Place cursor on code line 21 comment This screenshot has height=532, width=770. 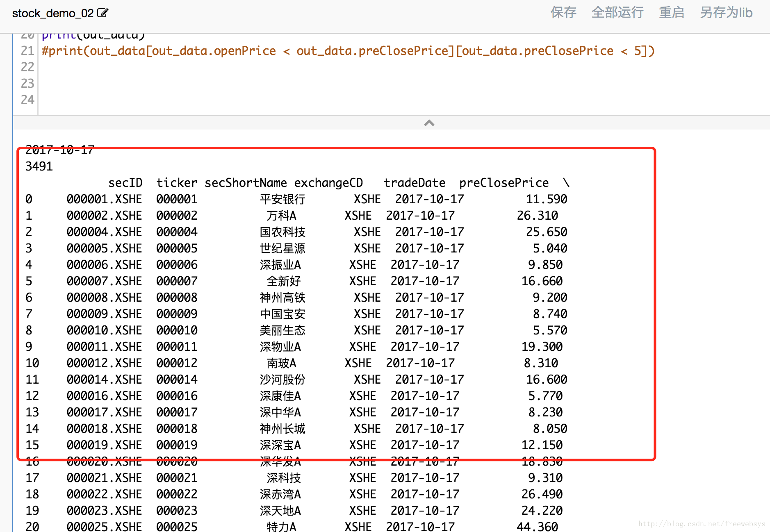348,51
